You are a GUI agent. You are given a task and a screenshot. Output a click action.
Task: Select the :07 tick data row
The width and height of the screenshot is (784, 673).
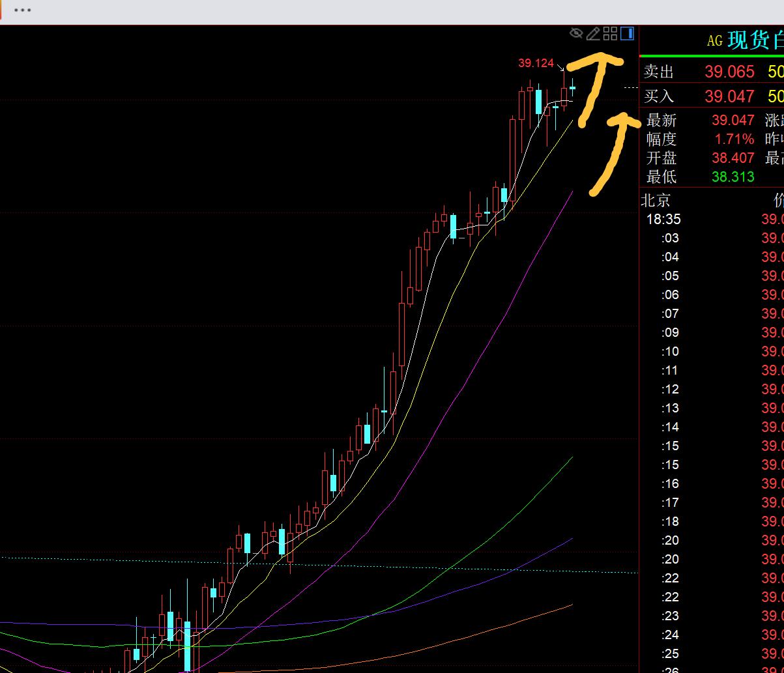[669, 314]
